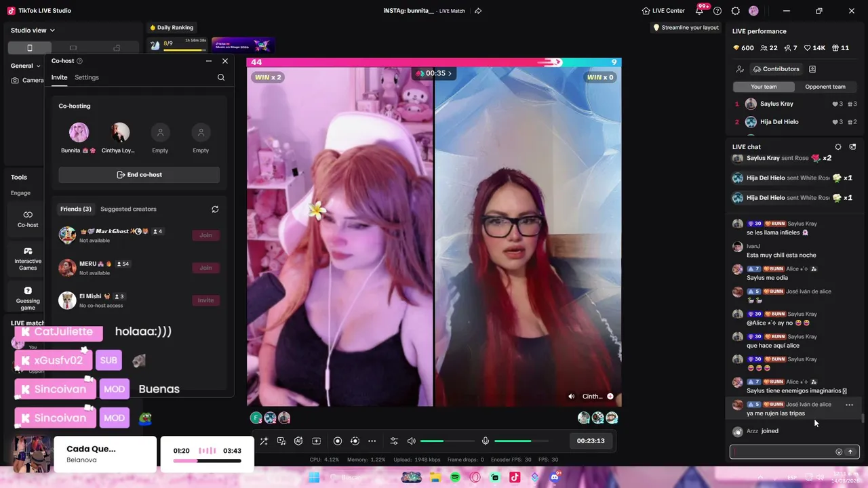
Task: Open the notifications bell
Action: [x=700, y=11]
